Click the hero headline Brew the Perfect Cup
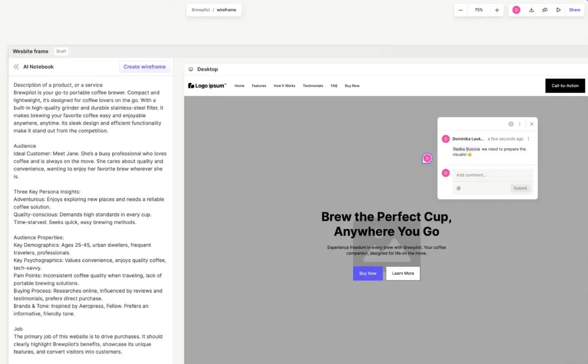Viewport: 588px width, 364px height. tap(387, 224)
